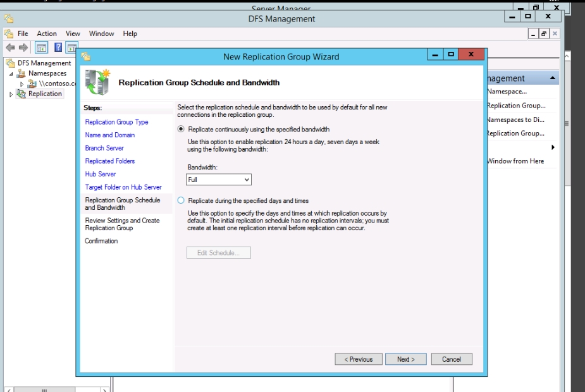Select Replicate during the specified days and times
Image resolution: width=585 pixels, height=392 pixels.
tap(182, 200)
